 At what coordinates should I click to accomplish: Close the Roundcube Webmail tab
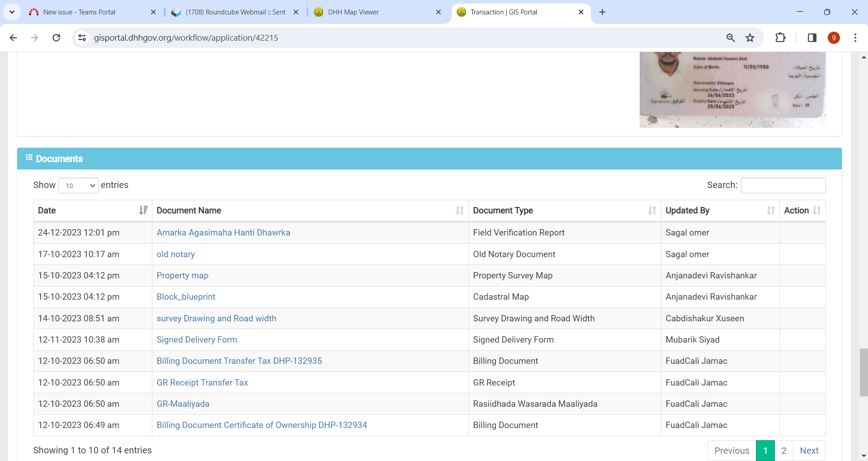296,12
